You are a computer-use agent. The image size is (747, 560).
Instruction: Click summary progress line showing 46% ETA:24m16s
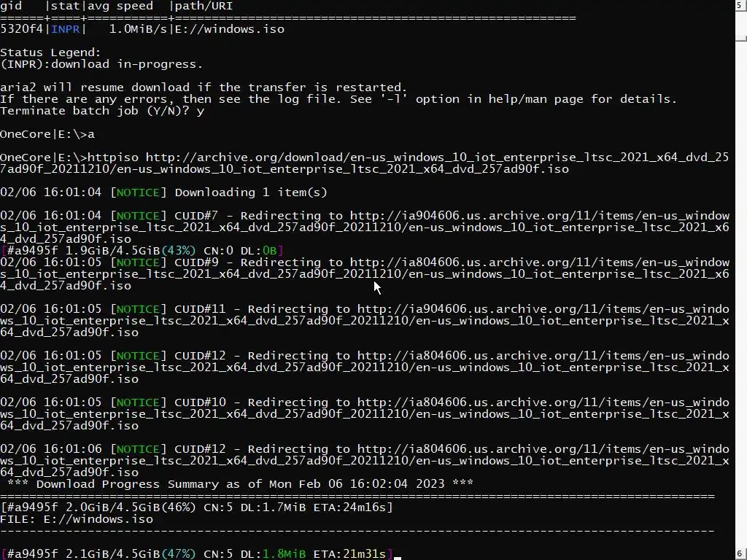pyautogui.click(x=196, y=507)
